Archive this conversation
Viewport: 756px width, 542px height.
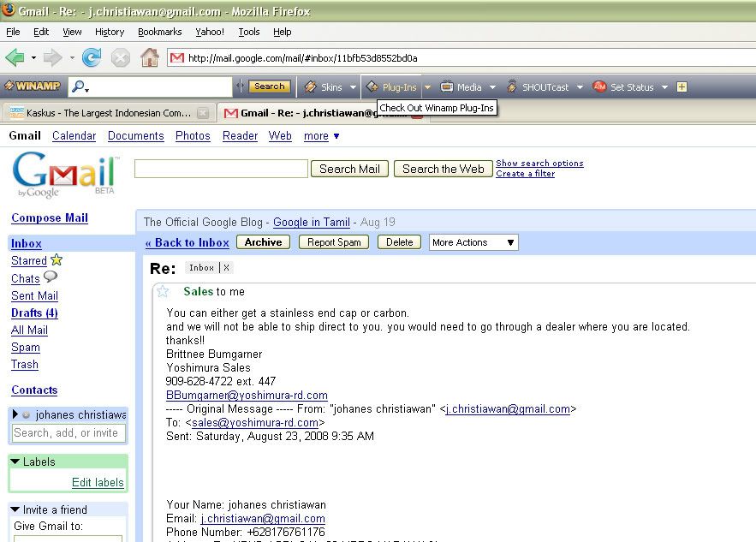pyautogui.click(x=263, y=242)
